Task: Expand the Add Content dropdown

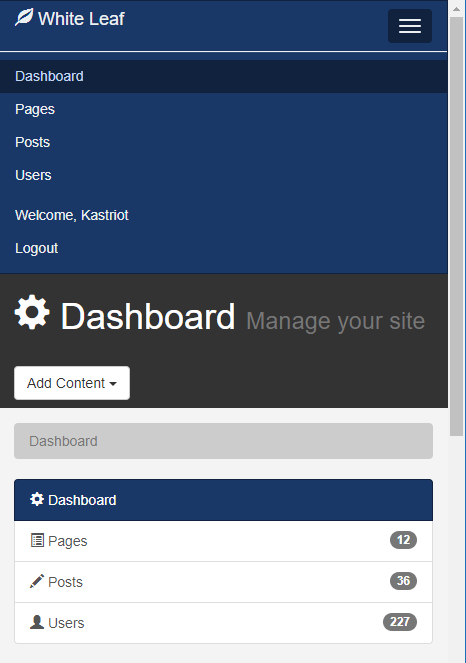Action: click(x=72, y=383)
